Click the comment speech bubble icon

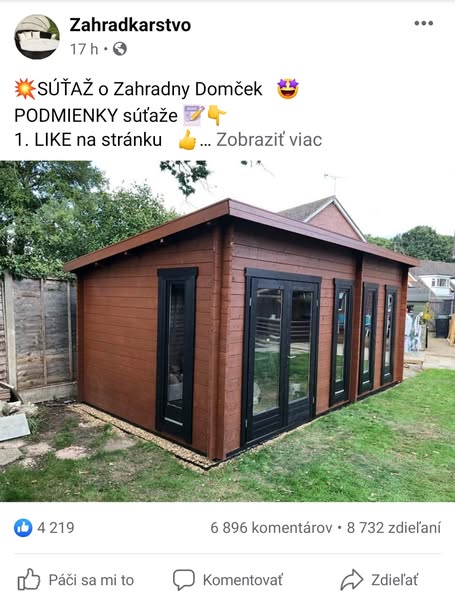click(184, 580)
